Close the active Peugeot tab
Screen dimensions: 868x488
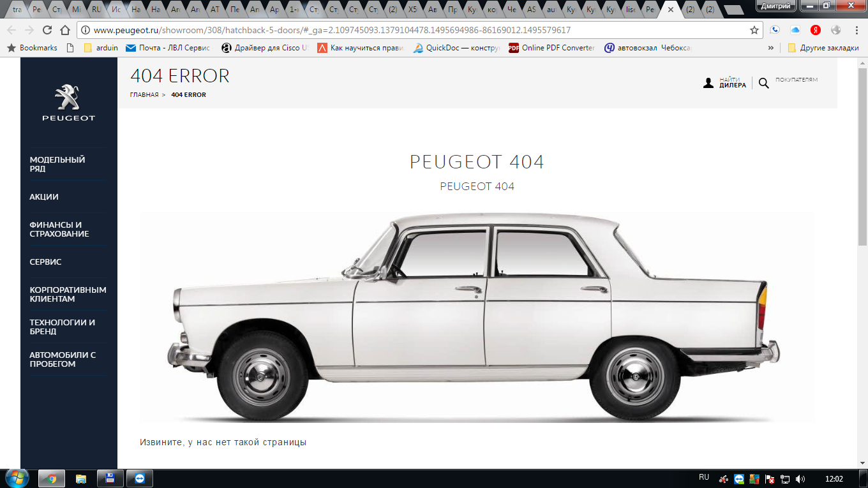(671, 10)
